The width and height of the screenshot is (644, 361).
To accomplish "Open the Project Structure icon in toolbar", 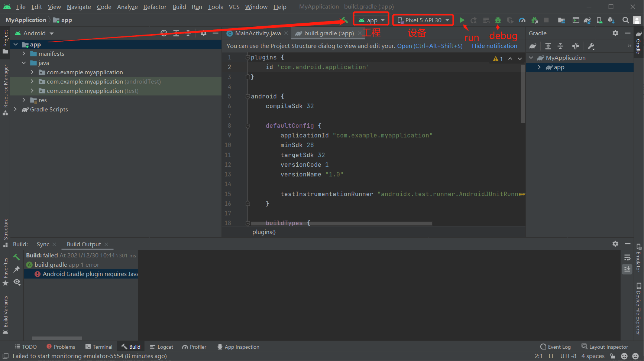I will tap(562, 20).
